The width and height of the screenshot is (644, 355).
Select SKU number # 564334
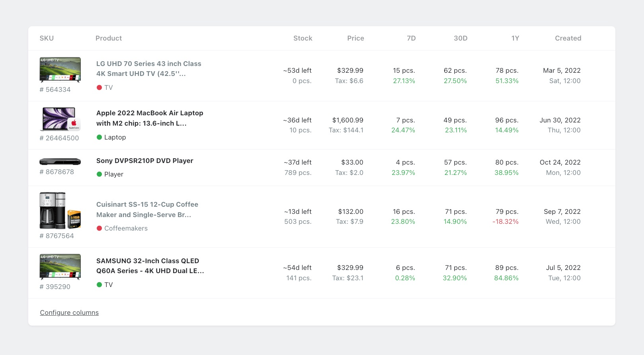[x=55, y=89]
